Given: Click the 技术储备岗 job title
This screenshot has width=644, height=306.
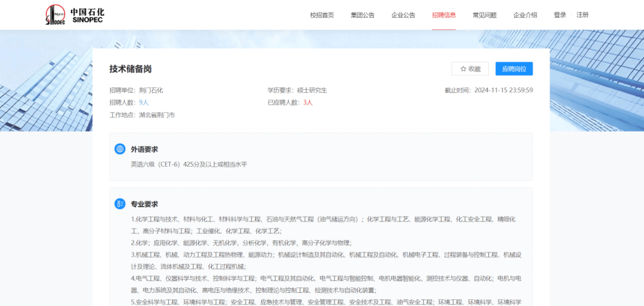Looking at the screenshot, I should click(130, 69).
